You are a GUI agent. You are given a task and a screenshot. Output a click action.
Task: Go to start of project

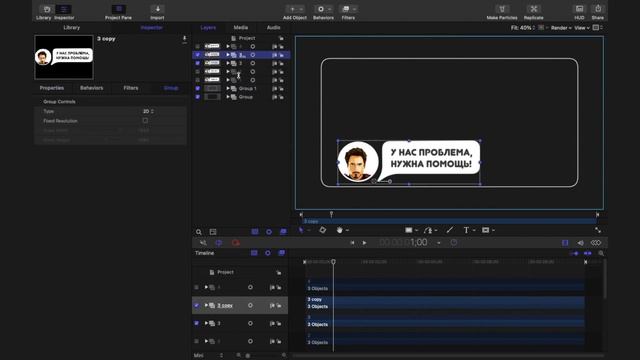[x=352, y=243]
